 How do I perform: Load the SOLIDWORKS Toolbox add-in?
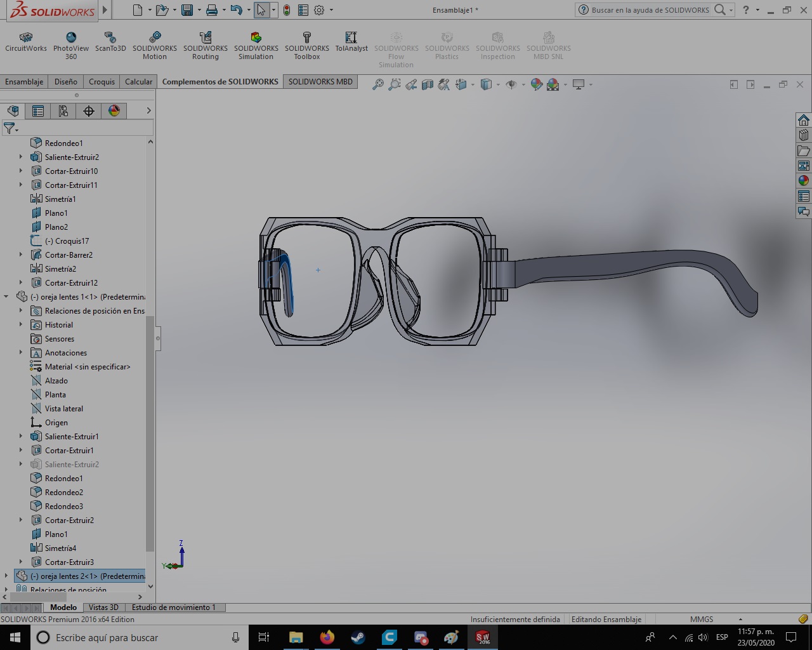tap(307, 46)
